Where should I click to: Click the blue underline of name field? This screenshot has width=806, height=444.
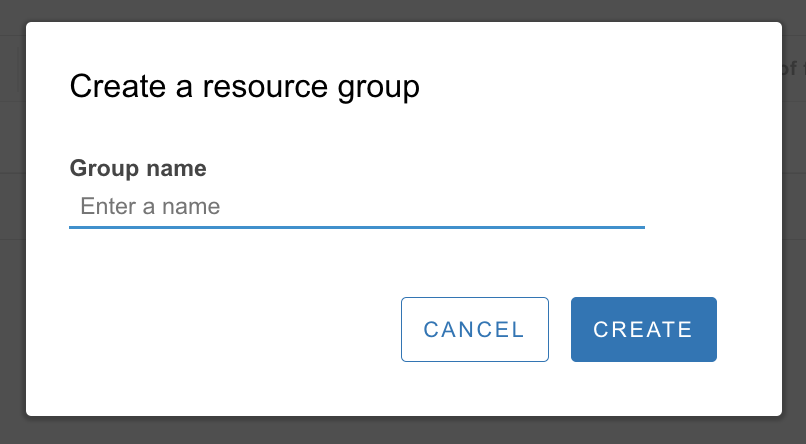pos(356,227)
